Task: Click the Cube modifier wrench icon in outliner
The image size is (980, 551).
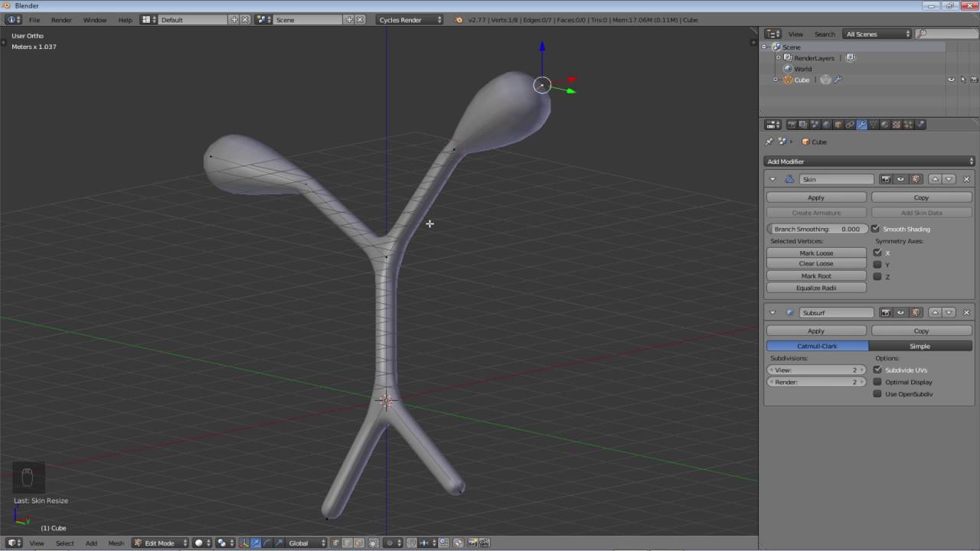Action: [x=838, y=80]
